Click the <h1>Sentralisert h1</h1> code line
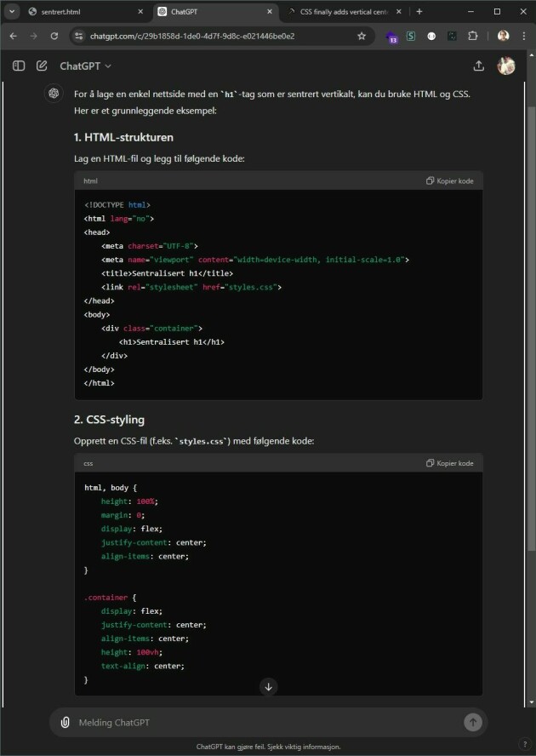The image size is (536, 756). point(172,342)
